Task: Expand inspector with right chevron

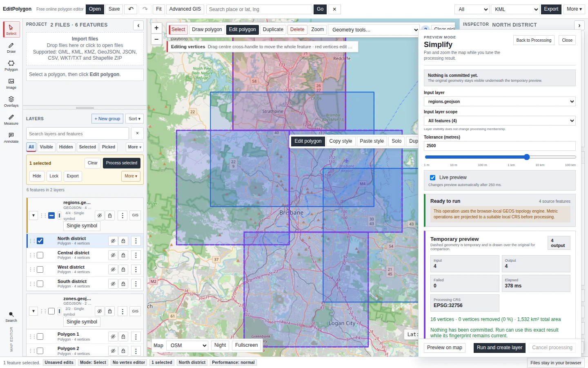Action: tap(579, 25)
